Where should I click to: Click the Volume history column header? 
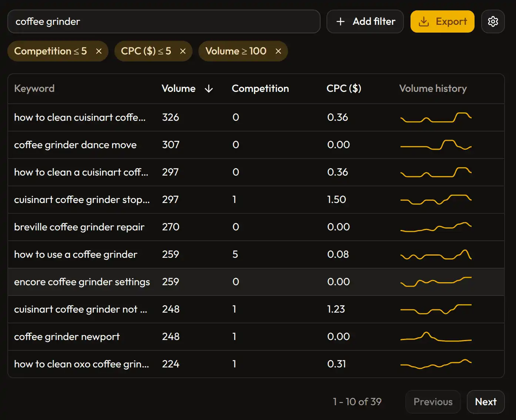[x=433, y=89]
